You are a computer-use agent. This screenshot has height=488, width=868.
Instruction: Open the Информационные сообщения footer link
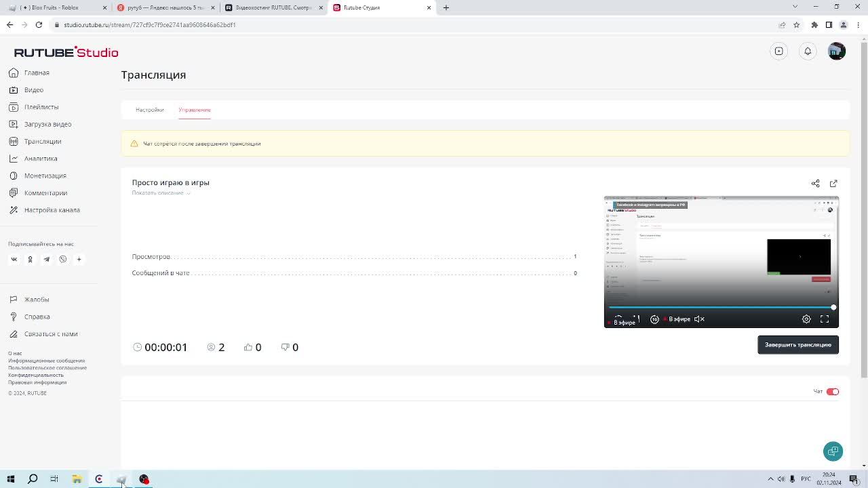pyautogui.click(x=47, y=361)
